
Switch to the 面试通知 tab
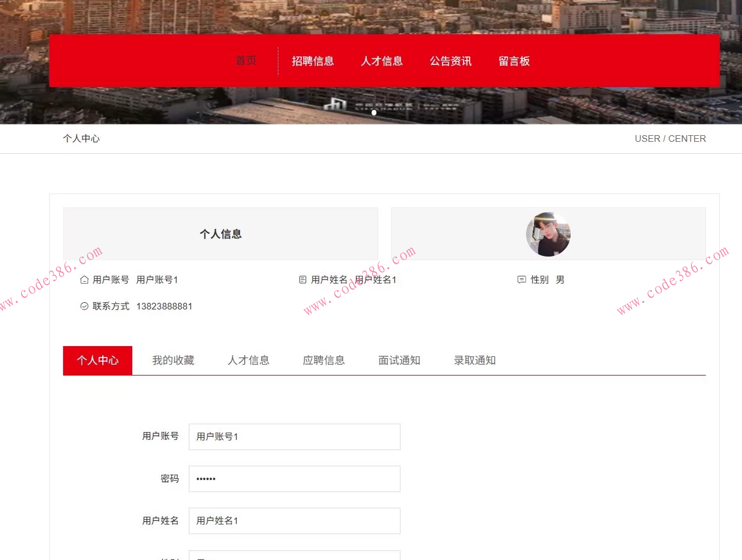tap(399, 360)
